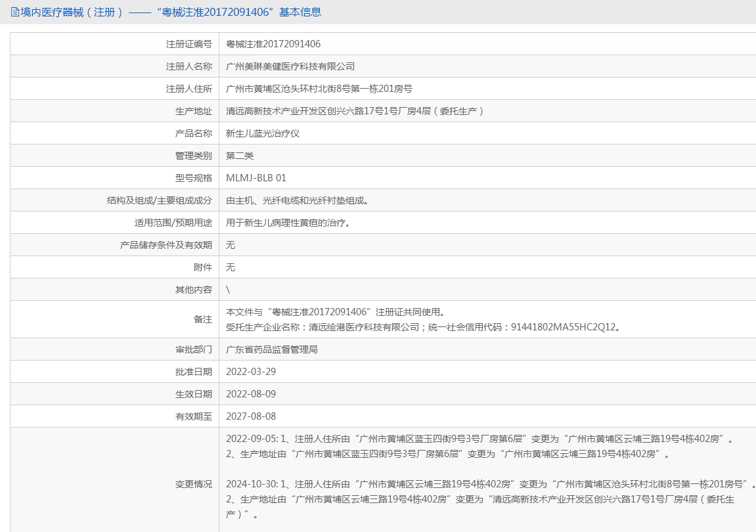Select model value MLMJ-BLB 01
Viewport: 756px width, 532px height.
pyautogui.click(x=256, y=178)
